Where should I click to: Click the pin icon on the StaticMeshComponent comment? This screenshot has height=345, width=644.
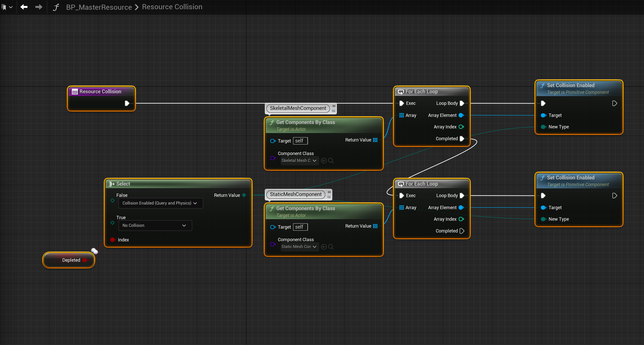point(329,192)
